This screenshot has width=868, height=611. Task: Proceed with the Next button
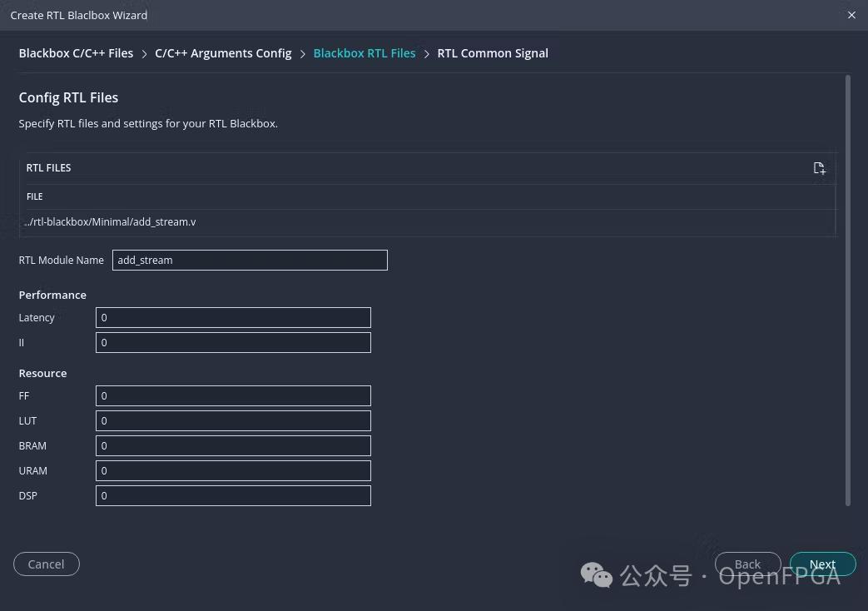pyautogui.click(x=822, y=564)
